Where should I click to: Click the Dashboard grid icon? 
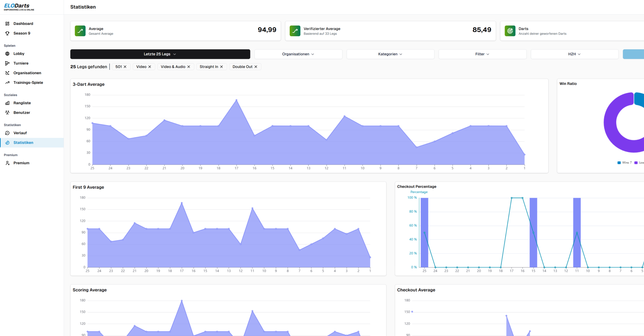click(7, 24)
